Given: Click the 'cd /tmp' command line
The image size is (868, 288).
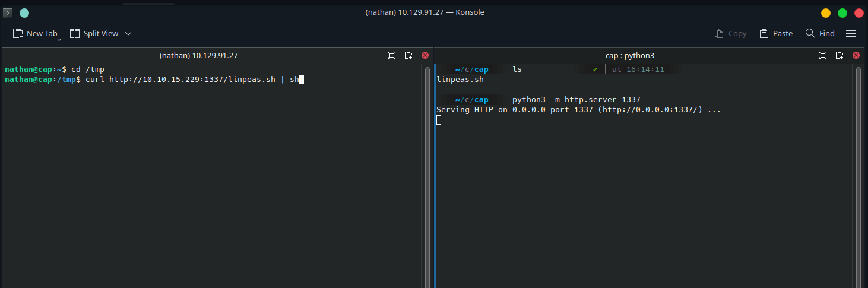Looking at the screenshot, I should (88, 69).
